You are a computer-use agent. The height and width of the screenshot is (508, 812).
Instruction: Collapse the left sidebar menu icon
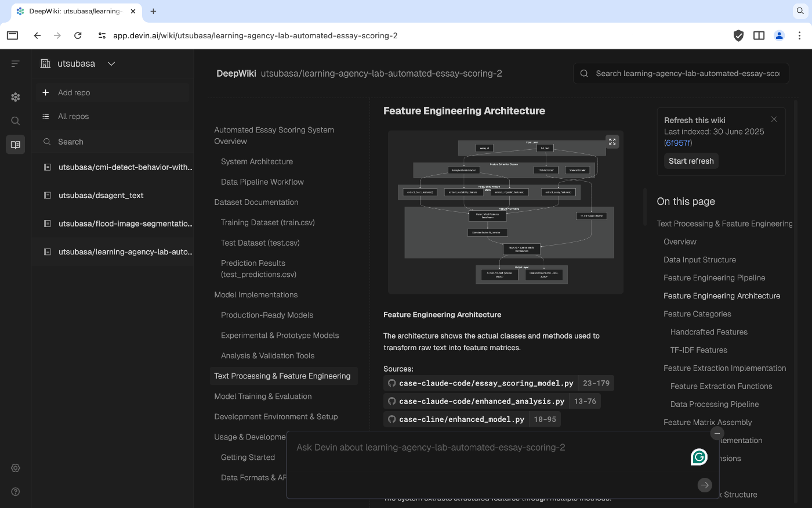[x=16, y=63]
